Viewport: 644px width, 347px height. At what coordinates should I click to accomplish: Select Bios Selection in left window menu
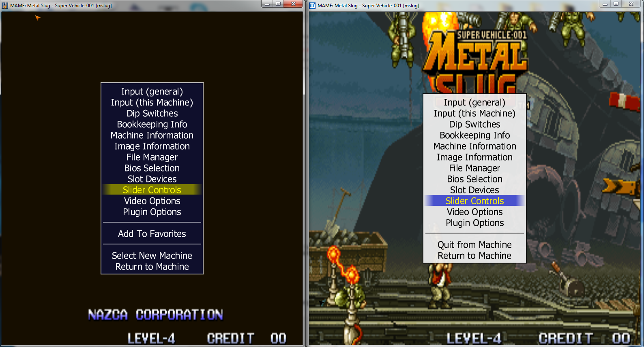(152, 168)
